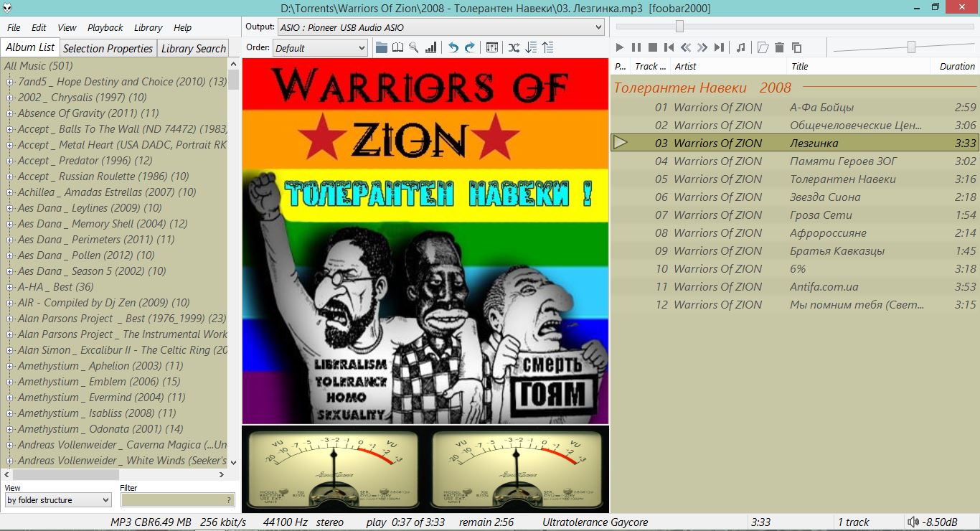Image resolution: width=980 pixels, height=531 pixels.
Task: Click the open folder icon in playback toolbar
Action: pyautogui.click(x=763, y=47)
